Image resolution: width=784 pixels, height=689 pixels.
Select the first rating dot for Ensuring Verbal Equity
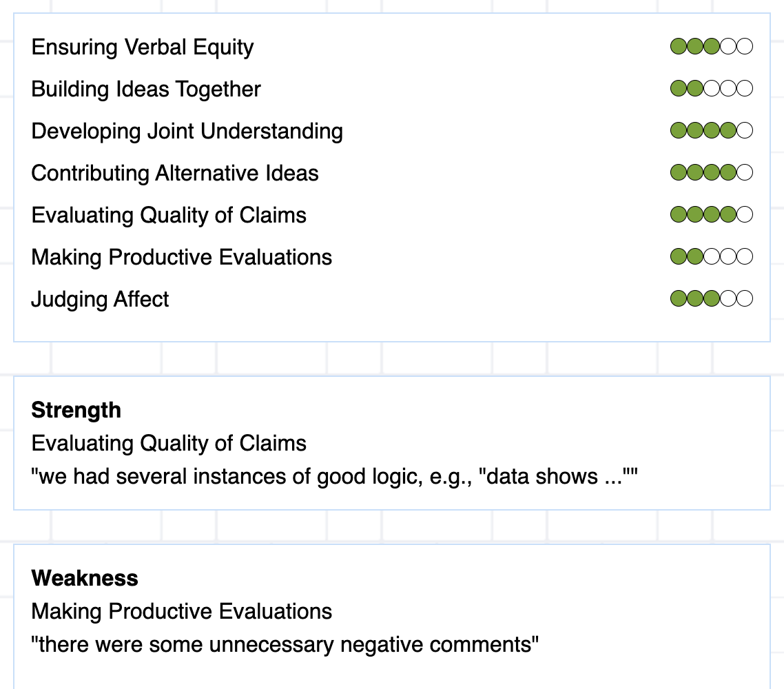pos(679,46)
